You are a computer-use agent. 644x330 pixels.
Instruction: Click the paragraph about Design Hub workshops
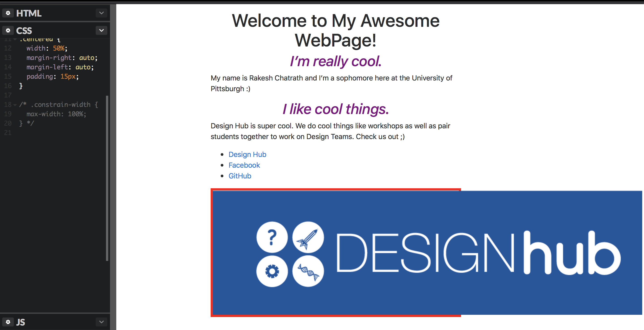coord(330,131)
